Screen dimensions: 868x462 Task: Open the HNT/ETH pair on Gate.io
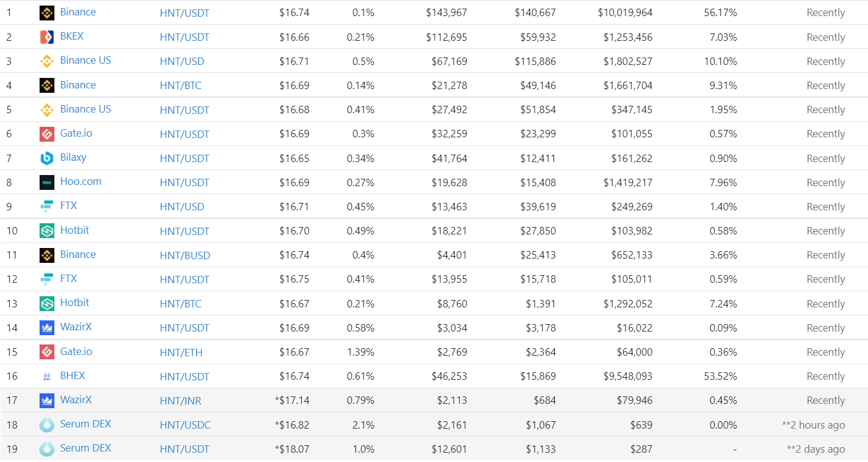[x=181, y=353]
